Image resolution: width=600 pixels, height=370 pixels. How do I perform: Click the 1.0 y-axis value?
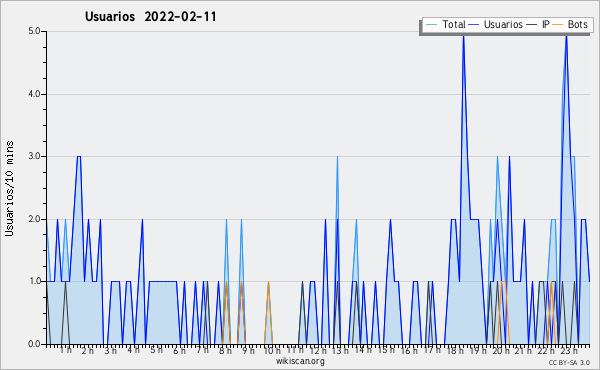coord(34,282)
